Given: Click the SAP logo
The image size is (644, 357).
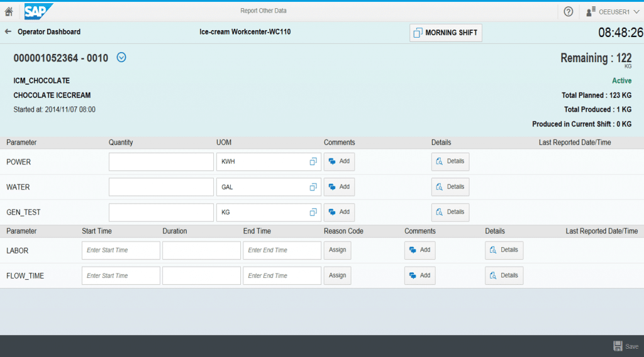Looking at the screenshot, I should (x=38, y=11).
